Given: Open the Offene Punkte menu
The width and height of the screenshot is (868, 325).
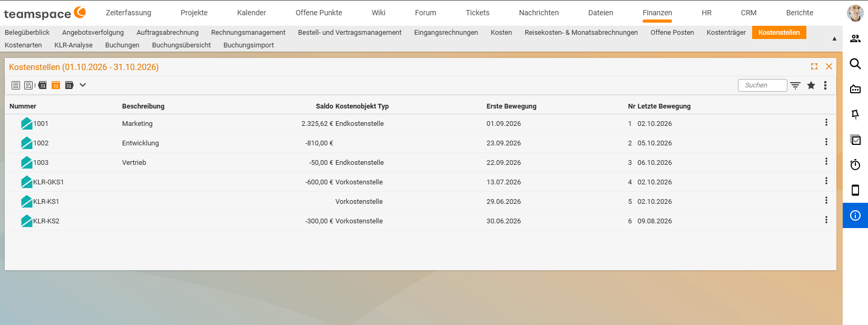Looking at the screenshot, I should point(319,13).
